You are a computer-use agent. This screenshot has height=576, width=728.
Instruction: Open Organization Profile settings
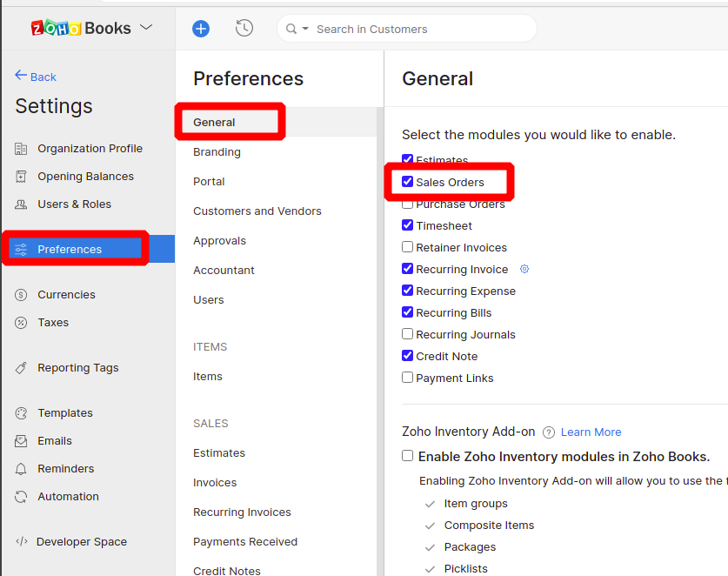pyautogui.click(x=90, y=149)
